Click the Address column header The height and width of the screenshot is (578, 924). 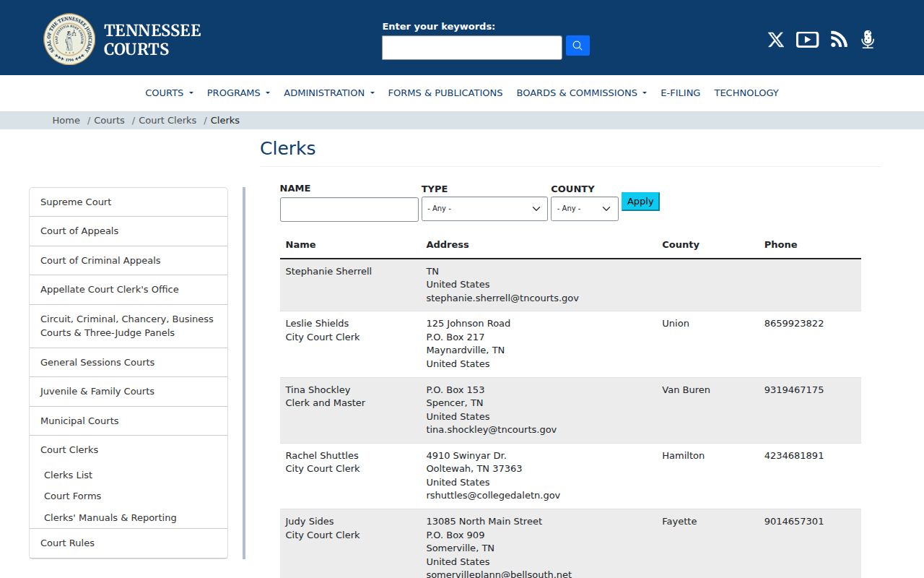point(448,245)
